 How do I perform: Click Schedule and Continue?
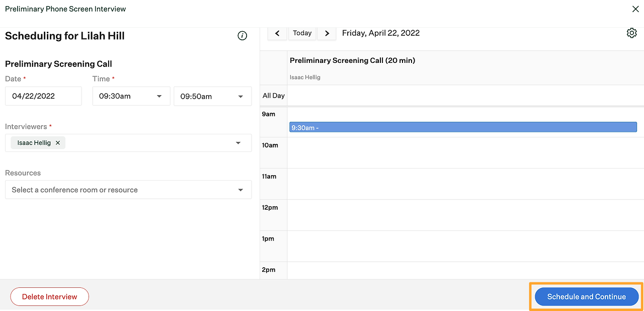click(x=586, y=296)
